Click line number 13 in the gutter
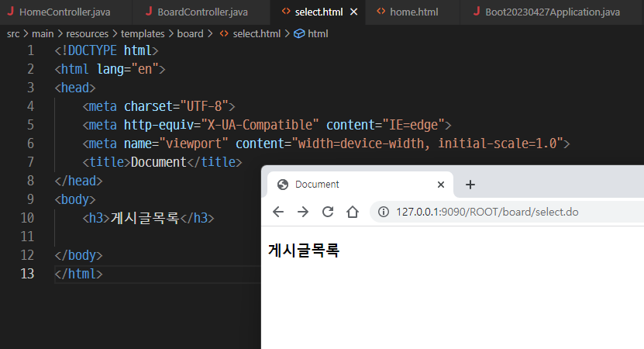 pyautogui.click(x=27, y=274)
